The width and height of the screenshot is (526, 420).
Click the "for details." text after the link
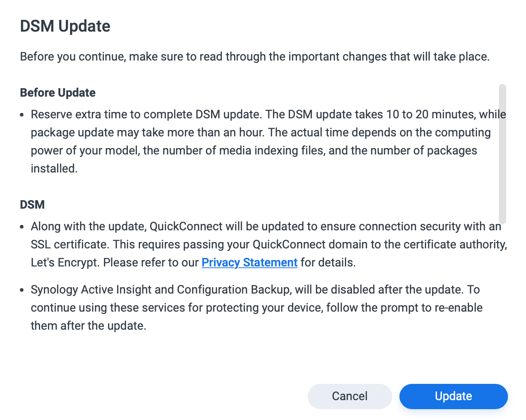click(328, 262)
